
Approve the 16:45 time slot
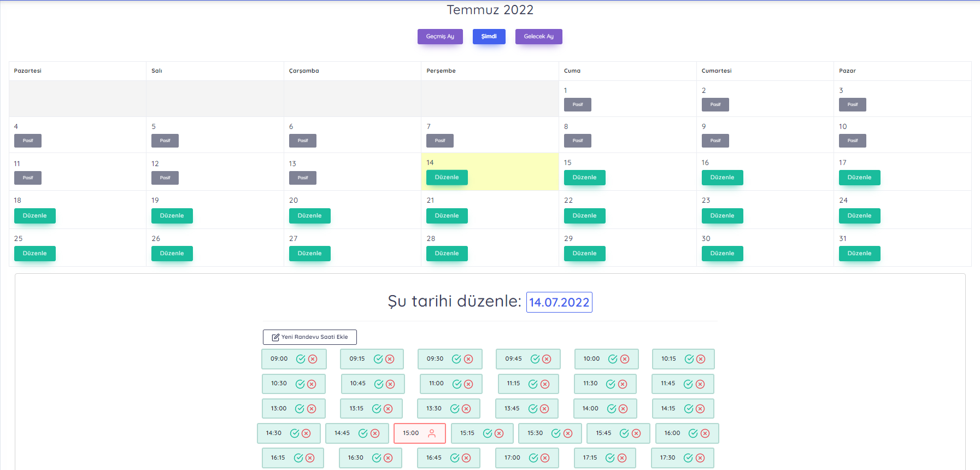[455, 458]
